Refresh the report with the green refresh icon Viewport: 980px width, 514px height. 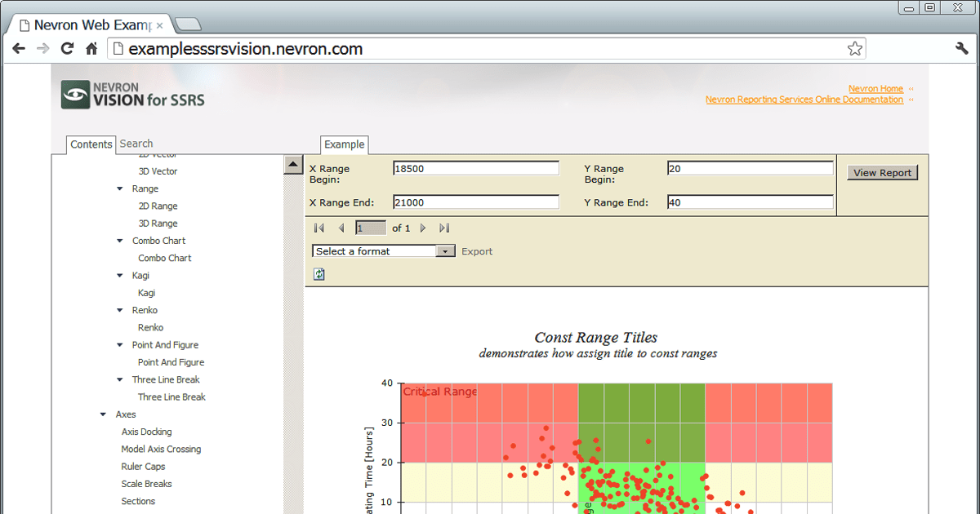tap(318, 273)
